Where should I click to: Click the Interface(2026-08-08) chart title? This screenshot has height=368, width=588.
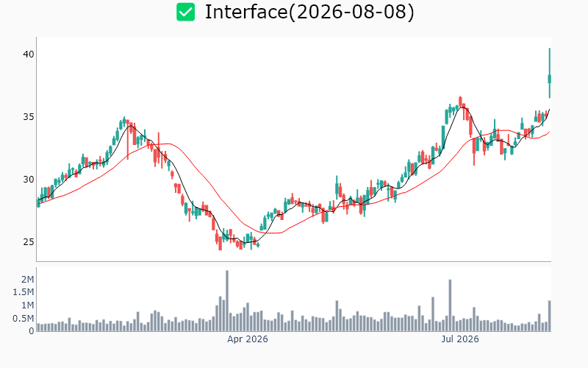pos(309,12)
